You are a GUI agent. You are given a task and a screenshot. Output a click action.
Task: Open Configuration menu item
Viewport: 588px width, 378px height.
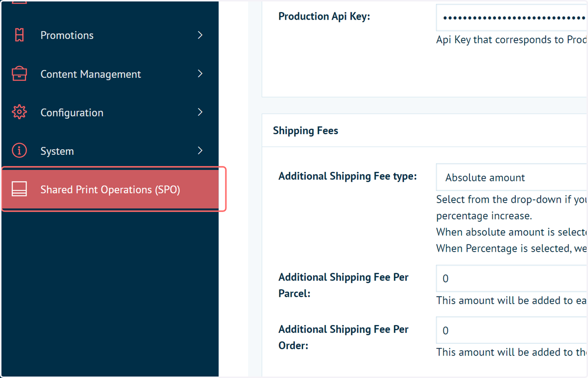109,112
